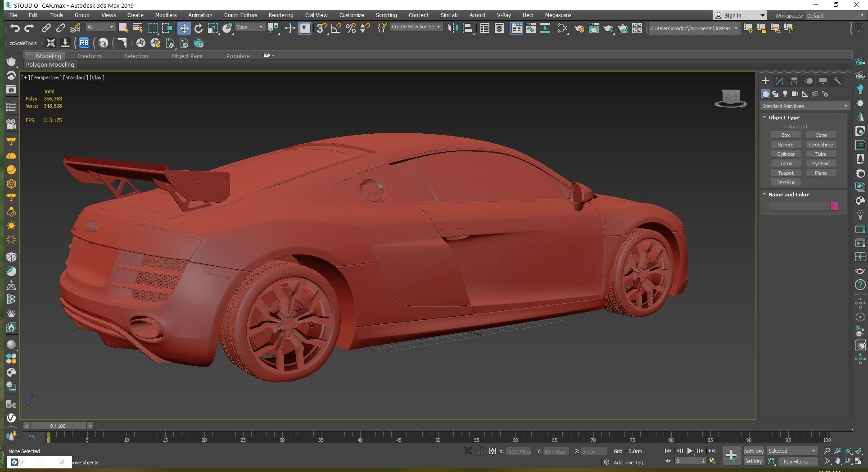The height and width of the screenshot is (472, 868).
Task: Select the Cameras category icon
Action: coord(795,94)
